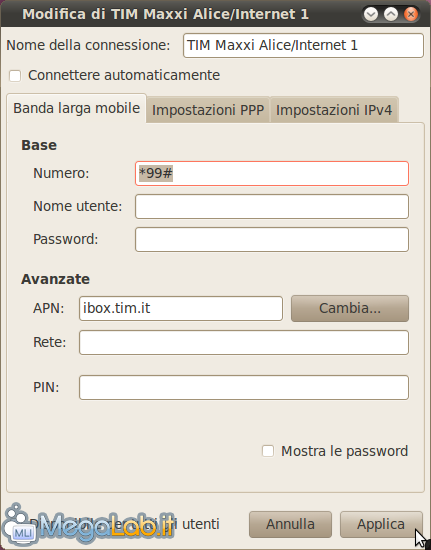431x550 pixels.
Task: Close the dialog with the orange X
Action: [411, 14]
